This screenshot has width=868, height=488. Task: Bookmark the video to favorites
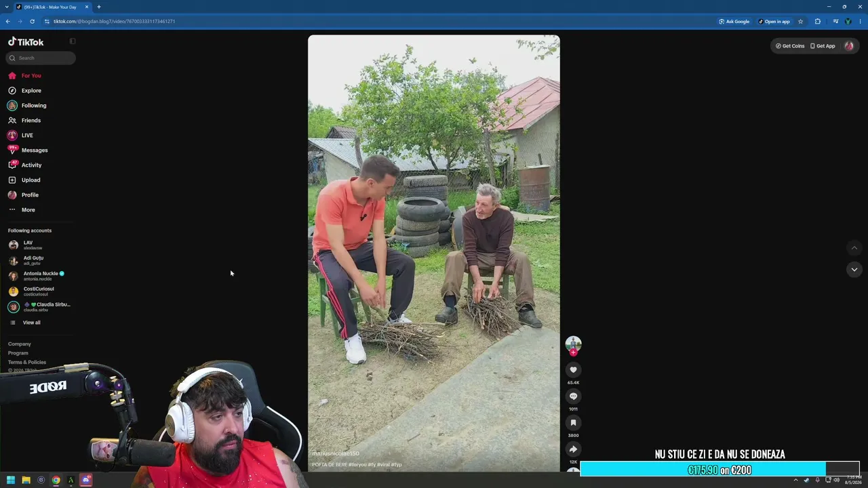pyautogui.click(x=573, y=423)
